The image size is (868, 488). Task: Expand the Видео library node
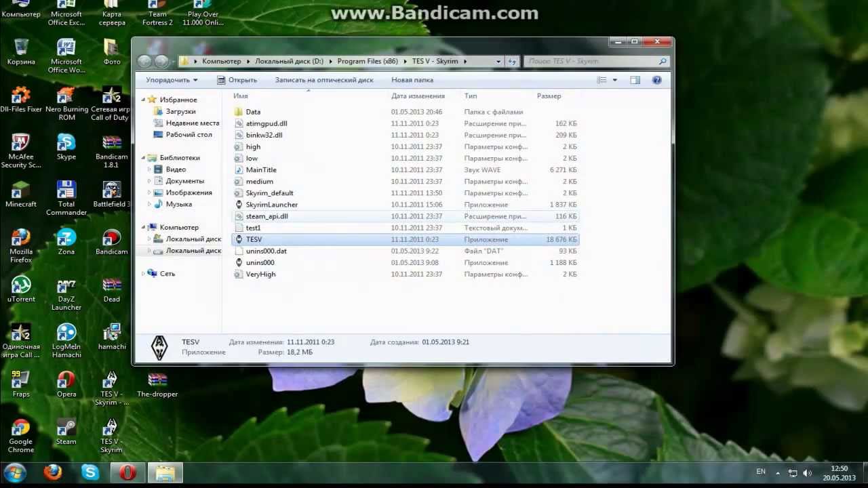pos(149,169)
